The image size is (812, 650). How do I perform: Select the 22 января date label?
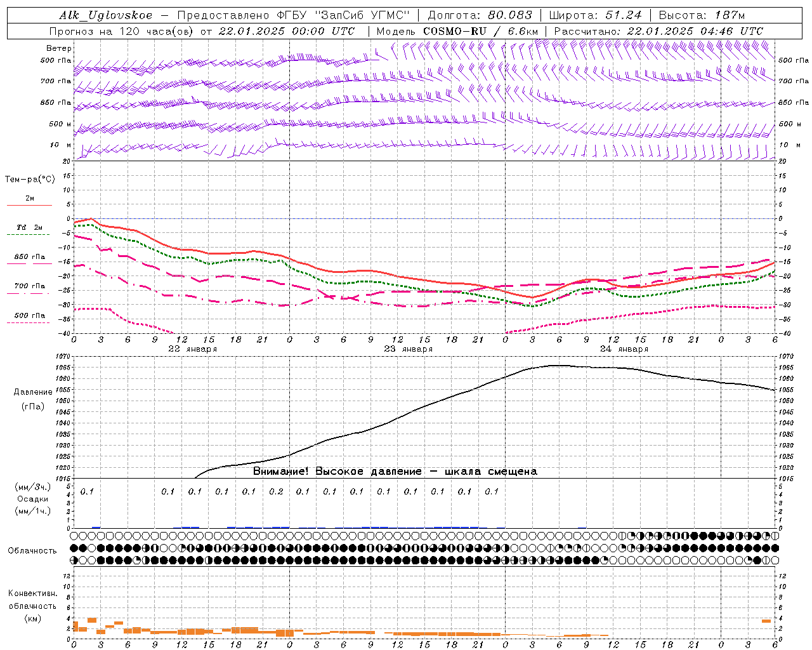[x=193, y=349]
